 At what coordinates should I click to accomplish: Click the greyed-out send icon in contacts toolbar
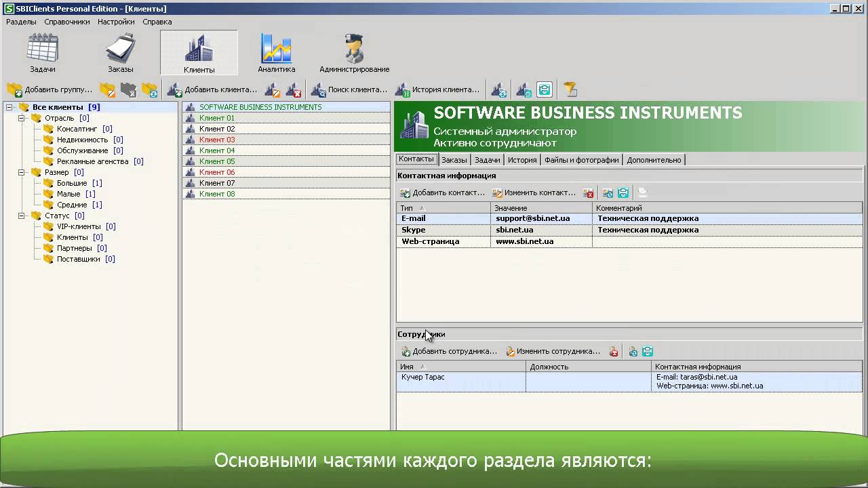click(643, 193)
